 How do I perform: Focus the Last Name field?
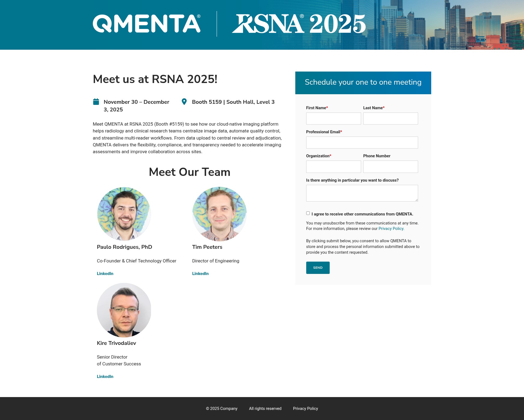tap(391, 119)
